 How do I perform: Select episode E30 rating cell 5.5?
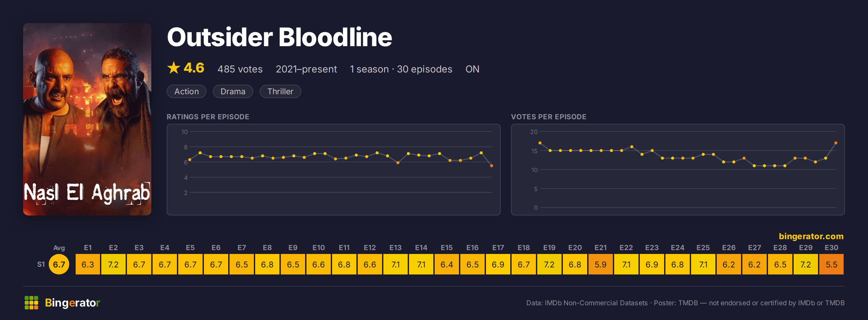[x=831, y=264]
